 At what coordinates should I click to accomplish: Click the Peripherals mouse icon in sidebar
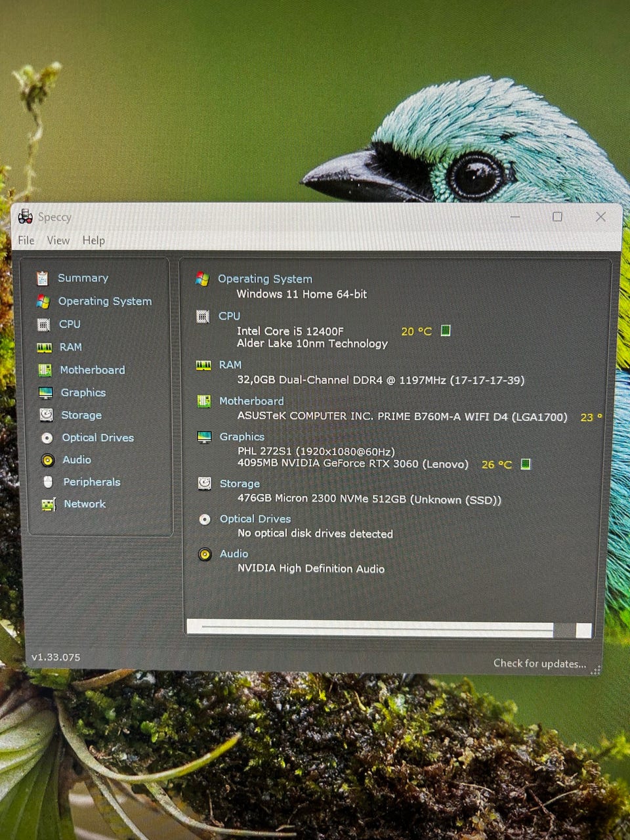point(48,482)
